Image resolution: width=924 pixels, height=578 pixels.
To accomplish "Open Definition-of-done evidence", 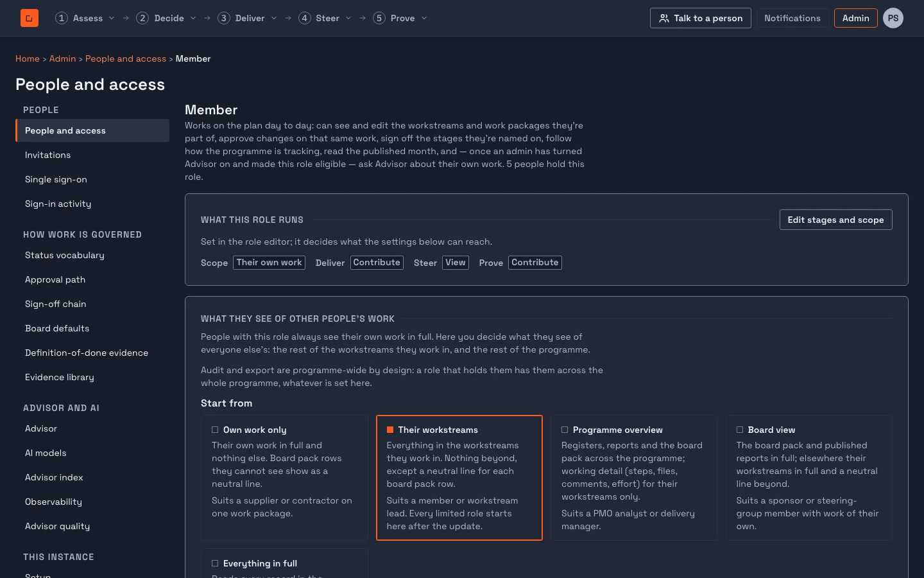I will click(x=92, y=353).
